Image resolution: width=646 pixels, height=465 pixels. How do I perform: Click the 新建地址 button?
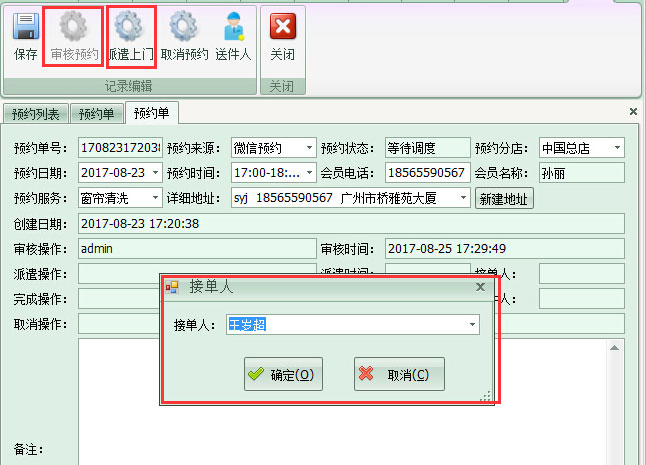504,198
